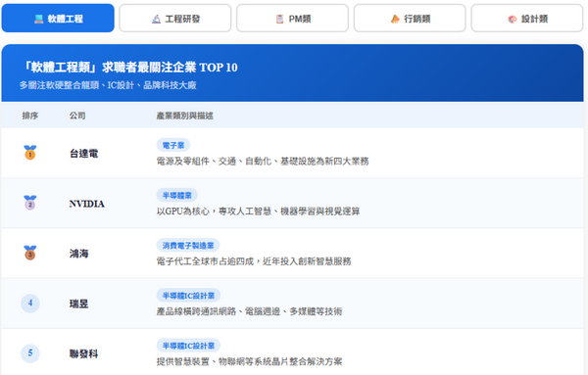This screenshot has width=588, height=375.
Task: Click company name 聯發科
Action: (83, 354)
